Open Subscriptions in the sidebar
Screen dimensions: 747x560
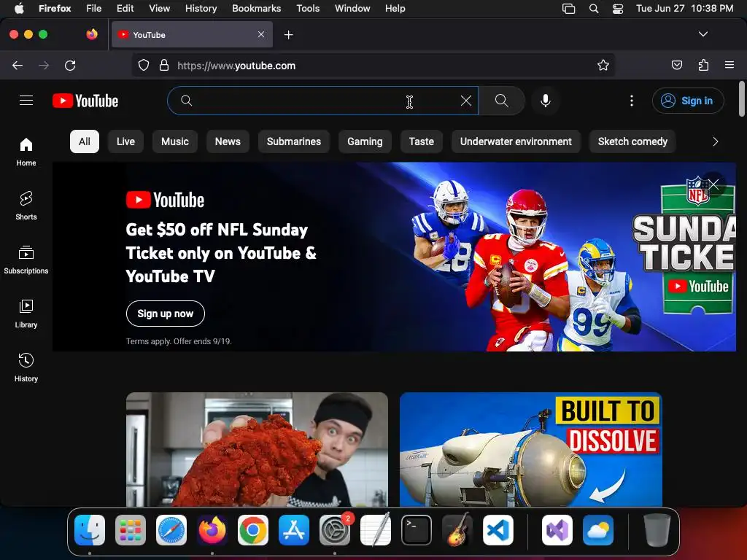coord(26,260)
